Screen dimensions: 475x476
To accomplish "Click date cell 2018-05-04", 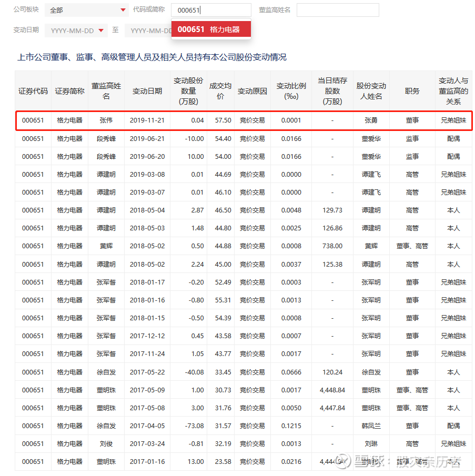I will (x=147, y=210).
